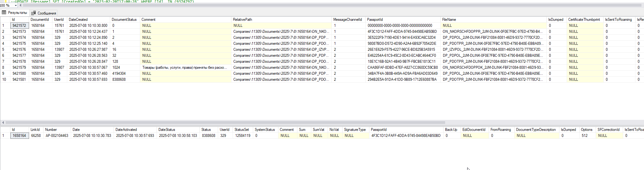Click PassportId cell 26E1E629-F579-4227-96CE-BD825B3A5915
This screenshot has width=644, height=170.
tap(403, 50)
